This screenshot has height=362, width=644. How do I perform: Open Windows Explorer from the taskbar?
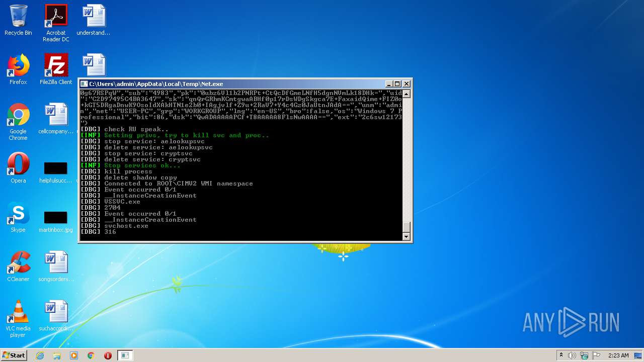[x=57, y=355]
